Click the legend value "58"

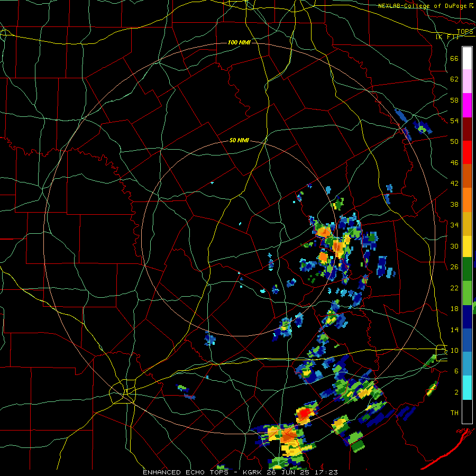tap(454, 100)
